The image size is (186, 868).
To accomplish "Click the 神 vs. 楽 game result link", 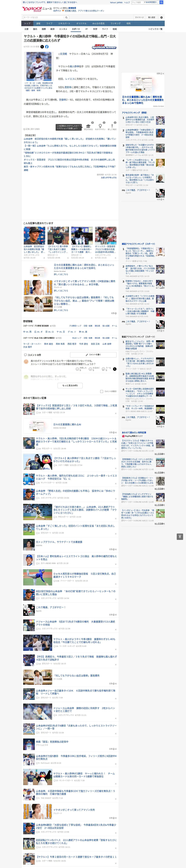I will click(x=83, y=332).
